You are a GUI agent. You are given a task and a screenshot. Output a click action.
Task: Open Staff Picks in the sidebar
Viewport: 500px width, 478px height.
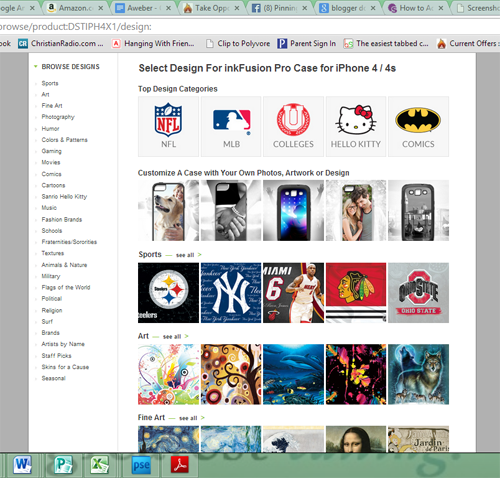pos(56,356)
